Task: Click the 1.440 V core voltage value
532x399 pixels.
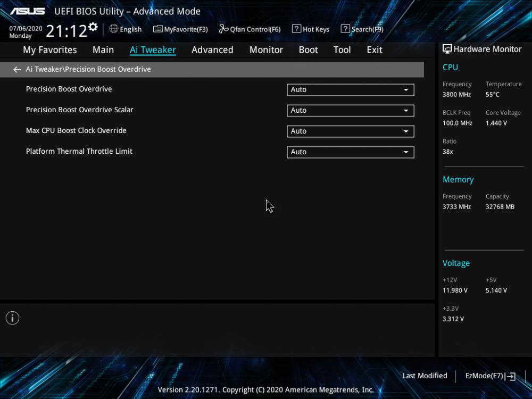Action: (x=496, y=123)
